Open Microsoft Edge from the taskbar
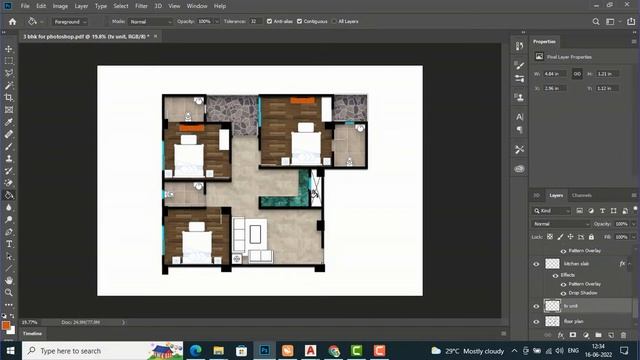Image resolution: width=640 pixels, height=360 pixels. pyautogui.click(x=196, y=351)
